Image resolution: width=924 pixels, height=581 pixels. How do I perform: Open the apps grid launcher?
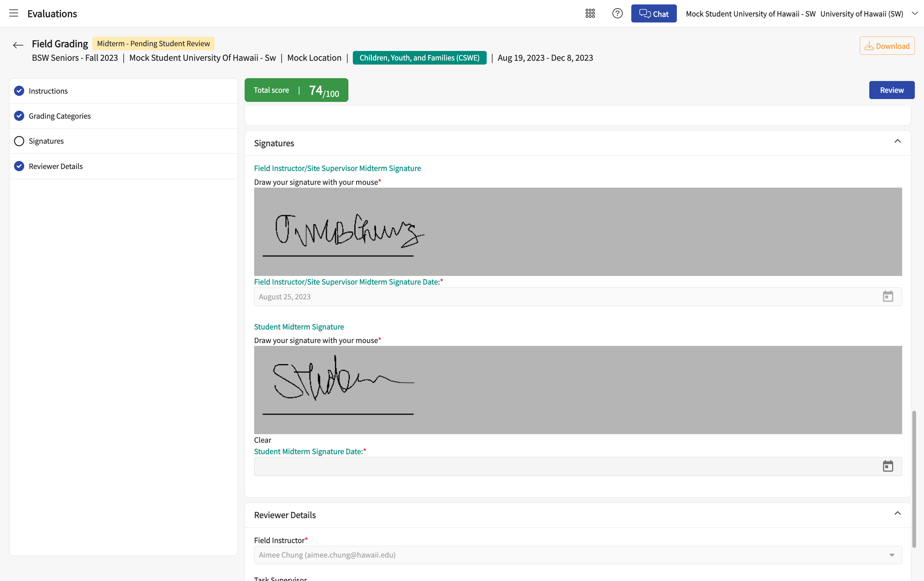(x=590, y=13)
